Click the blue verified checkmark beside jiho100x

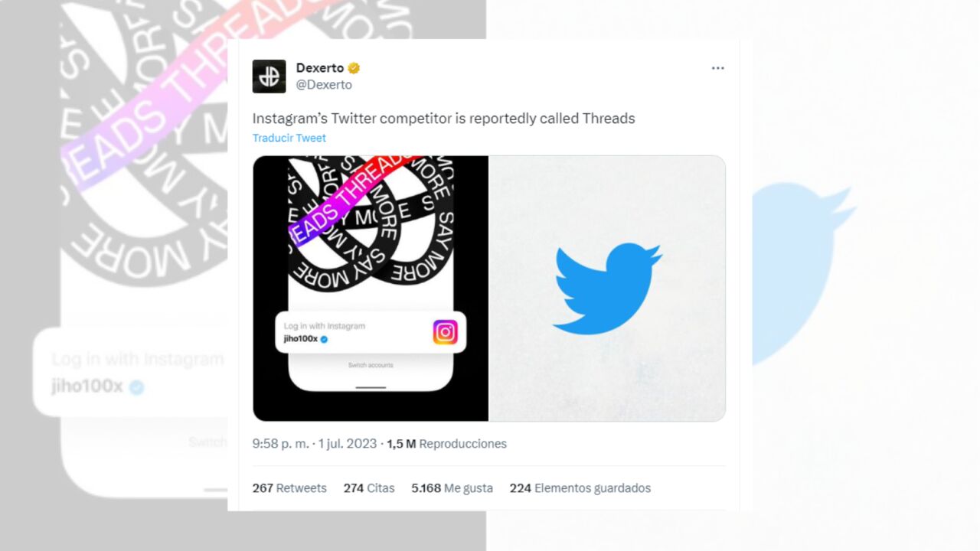[323, 338]
